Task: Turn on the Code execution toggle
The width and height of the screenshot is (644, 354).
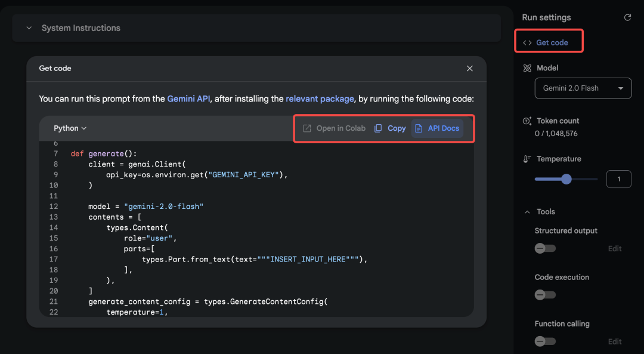Action: tap(545, 295)
